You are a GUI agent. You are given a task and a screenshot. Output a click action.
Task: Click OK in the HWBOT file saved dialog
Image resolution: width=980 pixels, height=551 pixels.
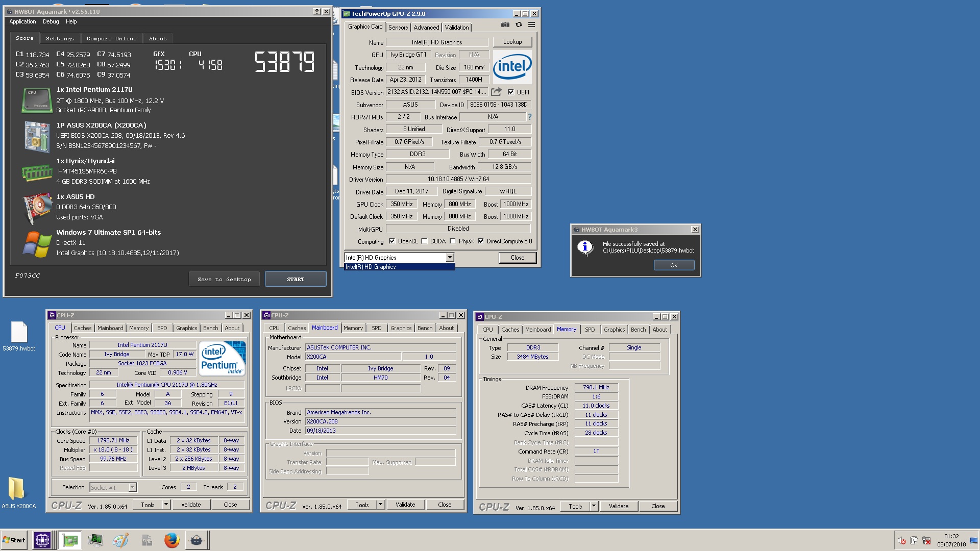click(x=674, y=265)
